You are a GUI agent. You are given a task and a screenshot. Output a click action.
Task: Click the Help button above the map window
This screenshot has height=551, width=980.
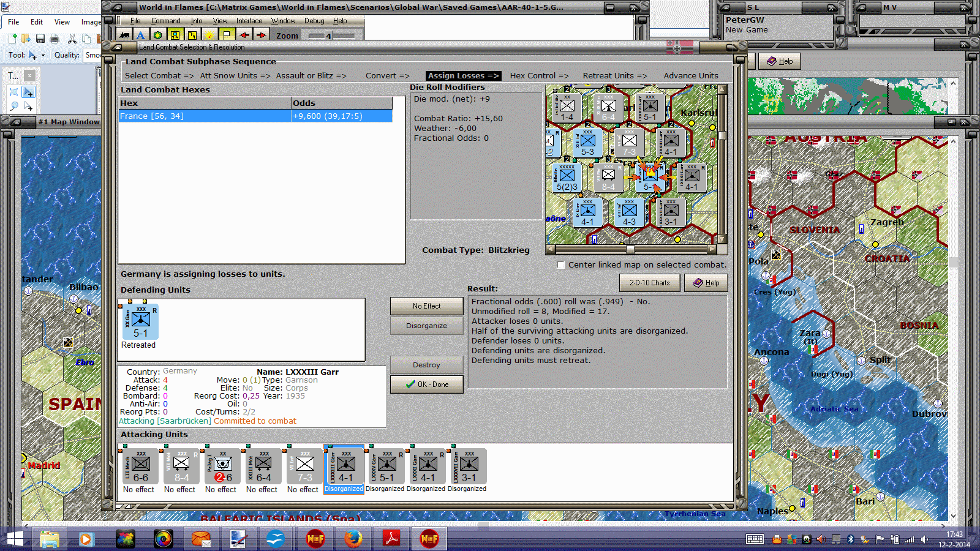[x=780, y=61]
